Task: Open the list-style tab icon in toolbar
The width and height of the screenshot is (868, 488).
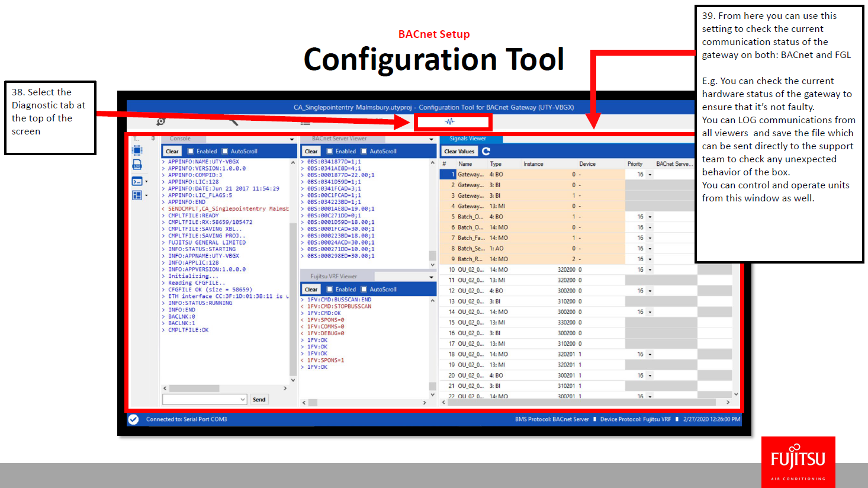Action: pos(305,122)
